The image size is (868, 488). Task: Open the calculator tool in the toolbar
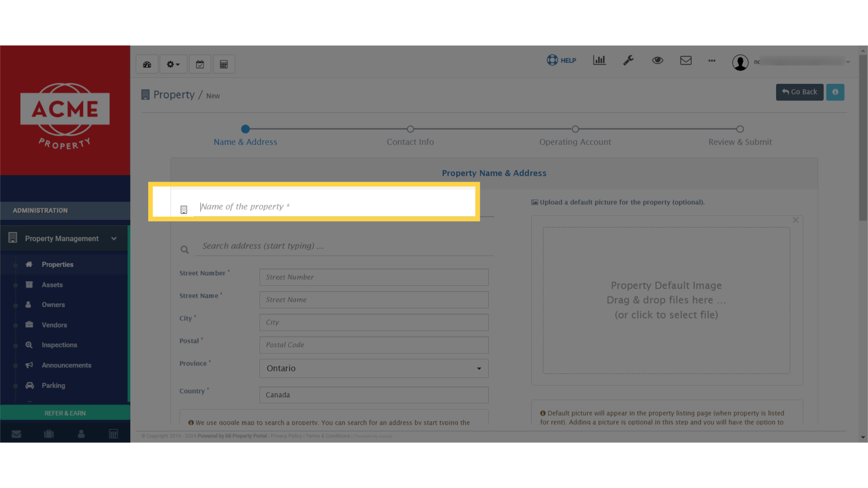(x=223, y=64)
